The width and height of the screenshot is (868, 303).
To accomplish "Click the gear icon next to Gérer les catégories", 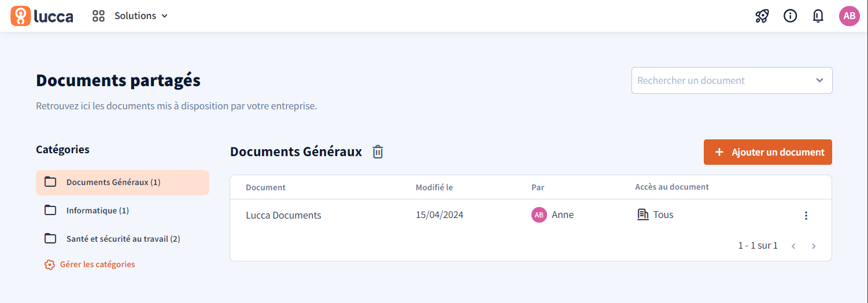I will pyautogui.click(x=50, y=264).
